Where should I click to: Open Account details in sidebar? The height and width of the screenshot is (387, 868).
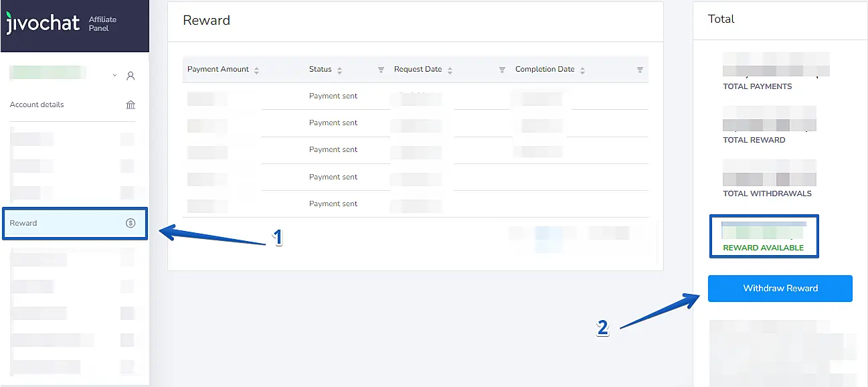pyautogui.click(x=37, y=104)
